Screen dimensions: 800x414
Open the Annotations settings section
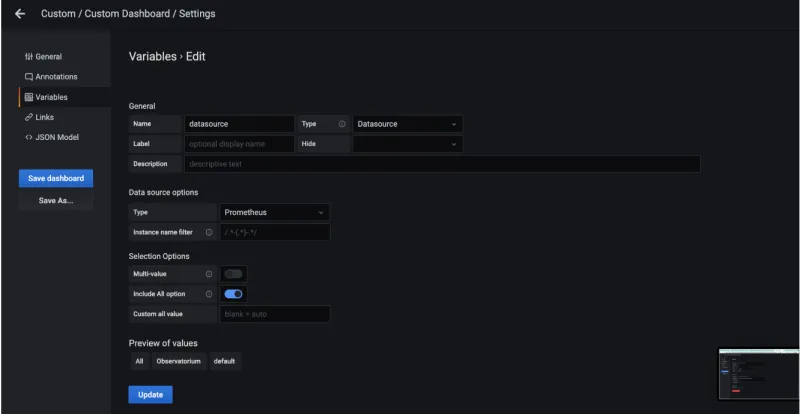pyautogui.click(x=51, y=77)
